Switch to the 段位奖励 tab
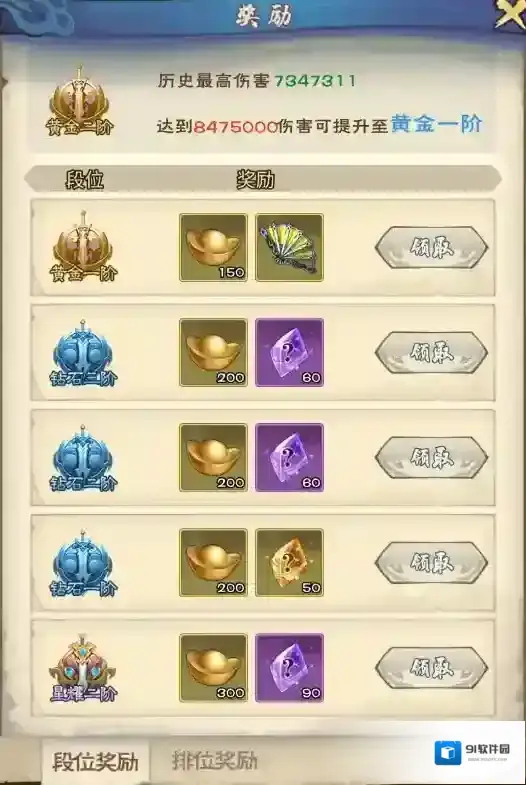The width and height of the screenshot is (526, 785). point(95,761)
